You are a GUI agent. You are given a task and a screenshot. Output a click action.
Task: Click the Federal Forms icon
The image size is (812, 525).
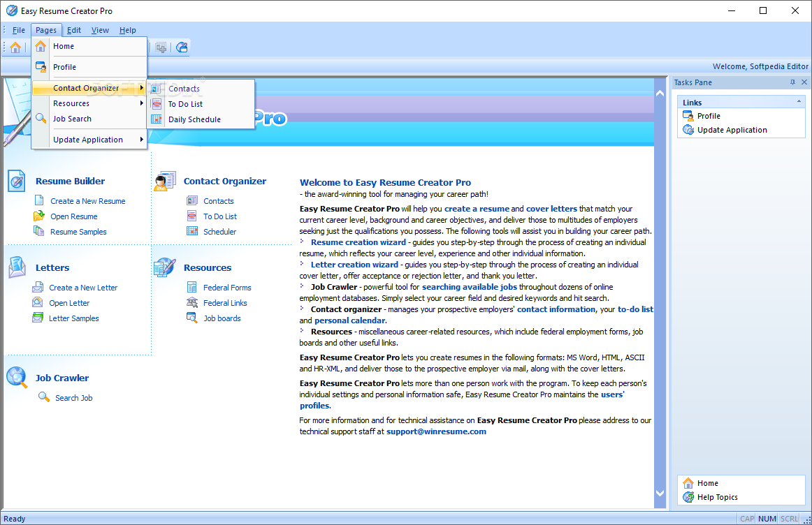click(192, 287)
